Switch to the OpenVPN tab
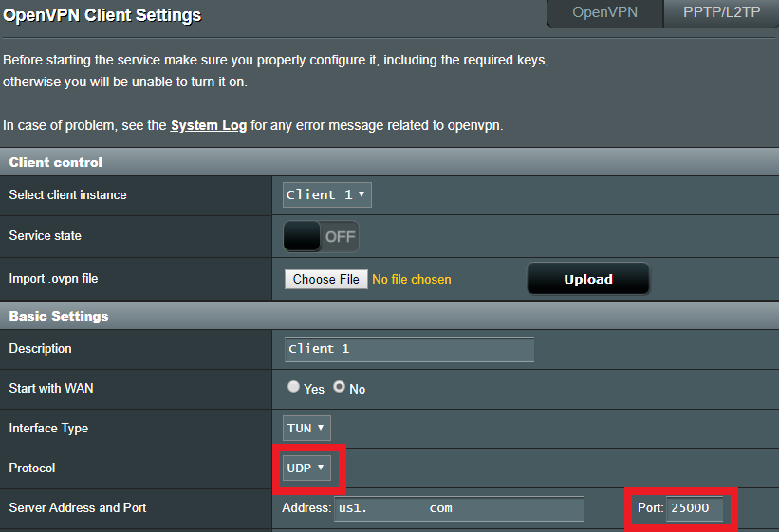Viewport: 779px width, 532px height. 604,13
